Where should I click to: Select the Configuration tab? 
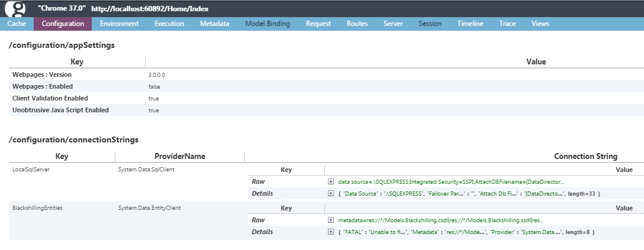tap(63, 24)
